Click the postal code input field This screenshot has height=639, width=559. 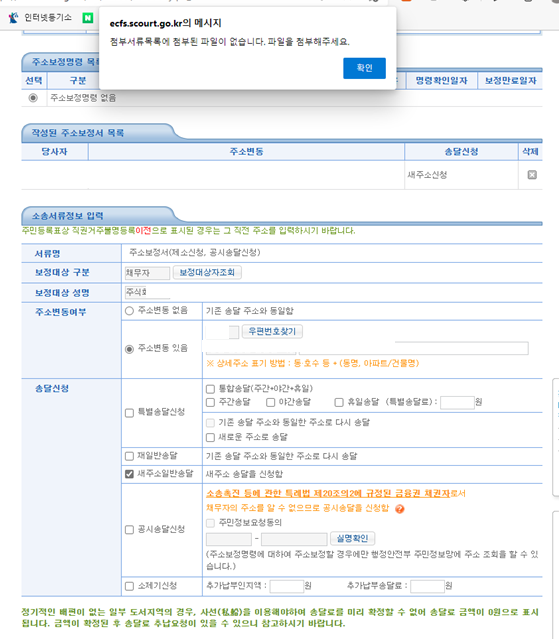tap(222, 332)
